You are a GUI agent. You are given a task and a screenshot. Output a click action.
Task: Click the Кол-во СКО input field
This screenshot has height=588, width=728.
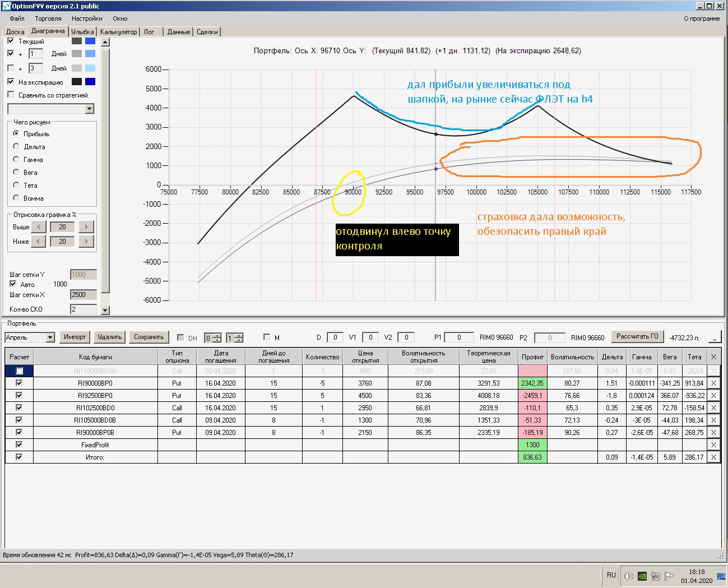pyautogui.click(x=84, y=309)
